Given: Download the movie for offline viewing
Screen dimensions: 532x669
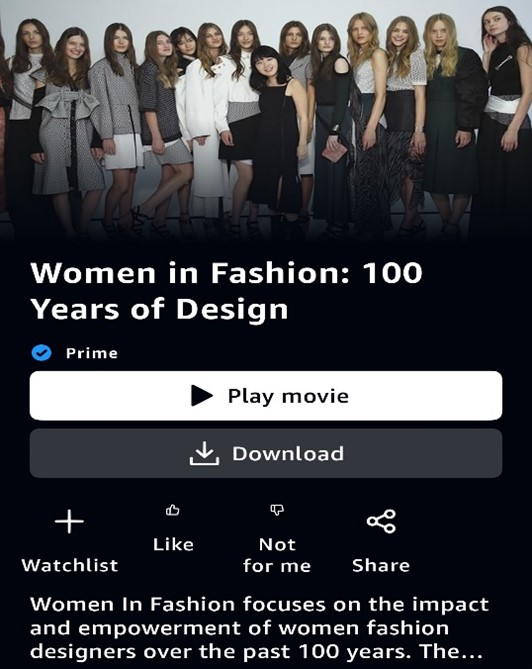Looking at the screenshot, I should [x=266, y=453].
